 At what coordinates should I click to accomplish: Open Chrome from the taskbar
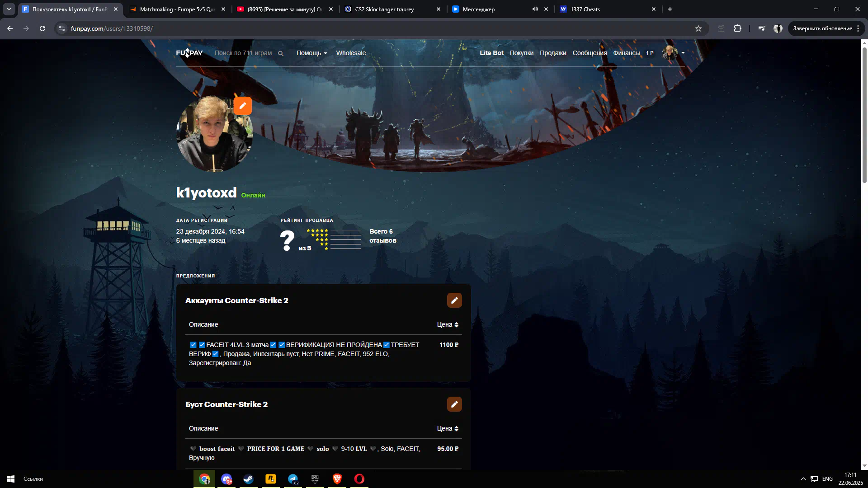click(x=204, y=479)
